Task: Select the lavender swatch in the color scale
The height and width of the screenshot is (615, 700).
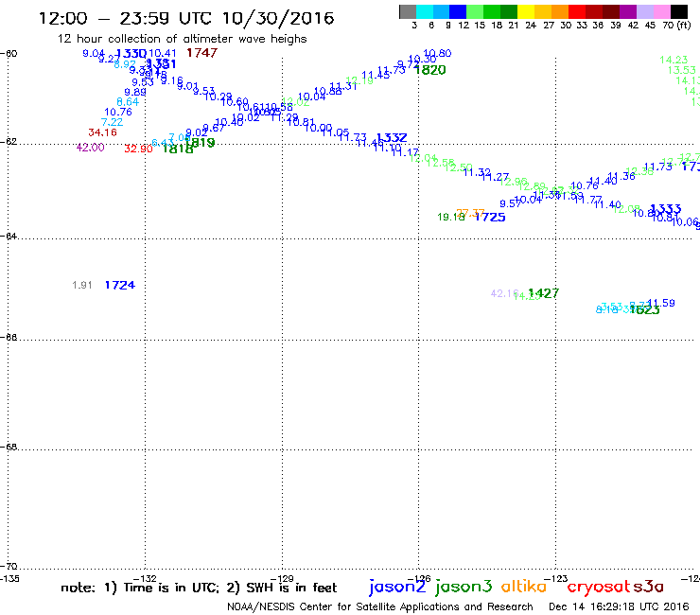Action: pyautogui.click(x=645, y=11)
